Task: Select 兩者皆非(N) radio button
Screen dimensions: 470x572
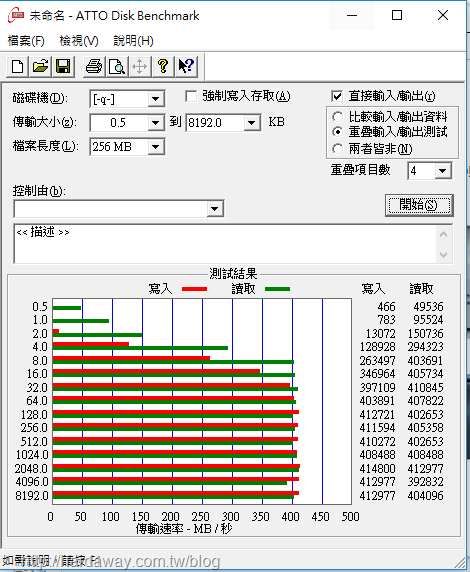Action: 337,148
